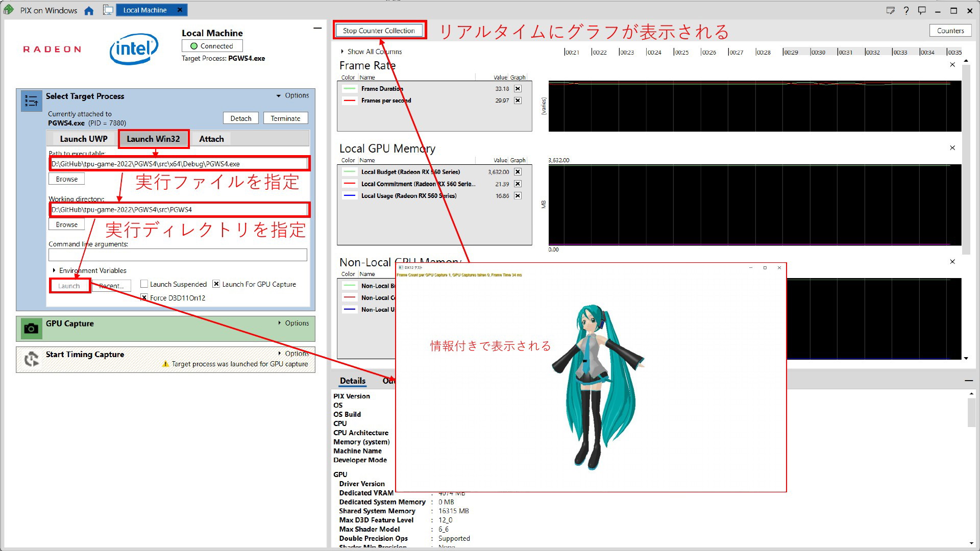Click the Connected status indicator
The height and width of the screenshot is (551, 980).
[x=212, y=46]
